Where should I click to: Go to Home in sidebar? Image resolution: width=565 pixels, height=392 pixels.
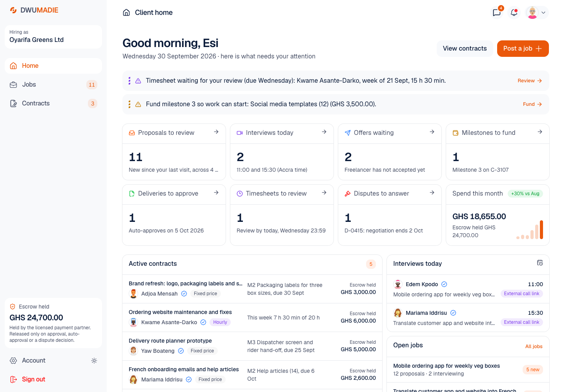click(53, 66)
